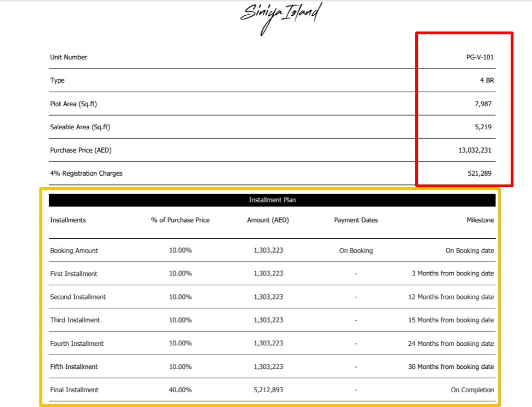Select the "Milestone" column header
Screen dimensions: 532x407
tap(480, 220)
